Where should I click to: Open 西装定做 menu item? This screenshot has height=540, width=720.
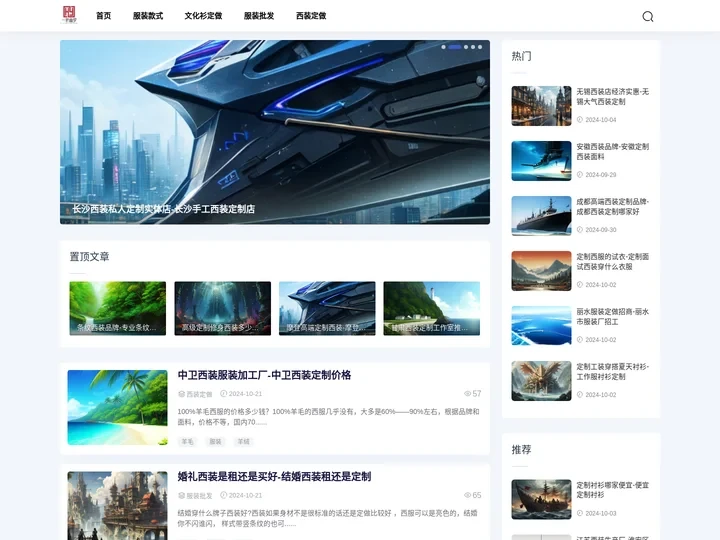tap(311, 16)
